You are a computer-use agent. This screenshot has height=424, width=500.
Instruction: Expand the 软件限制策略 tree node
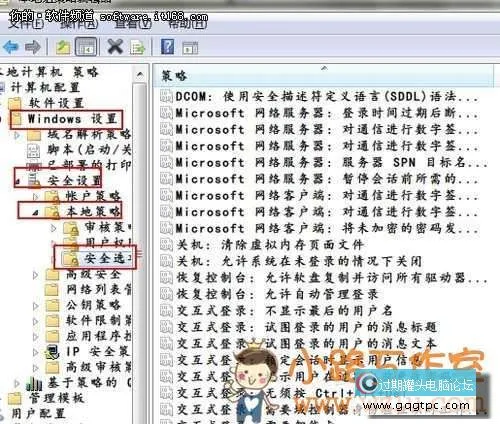(x=35, y=321)
